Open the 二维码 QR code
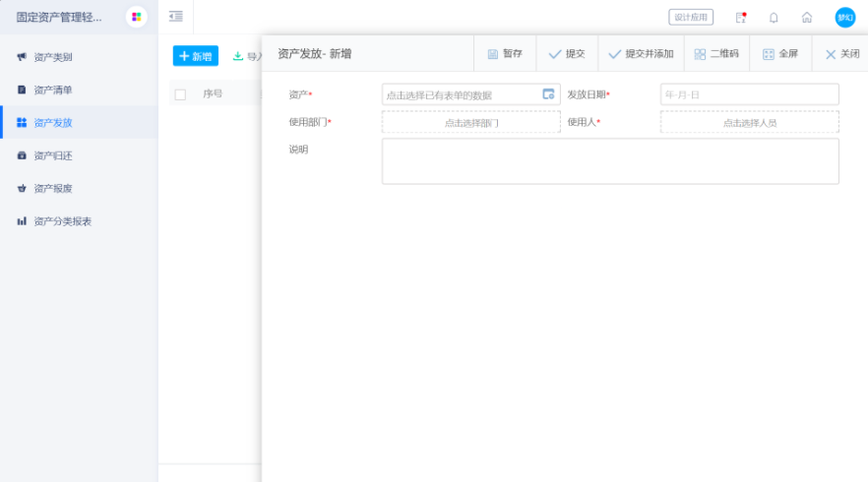The image size is (868, 482). click(x=716, y=54)
